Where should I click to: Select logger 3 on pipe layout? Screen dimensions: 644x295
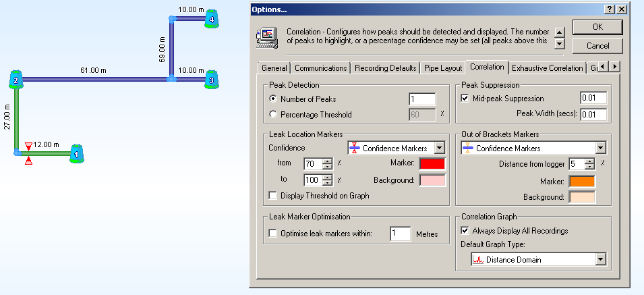pyautogui.click(x=212, y=80)
